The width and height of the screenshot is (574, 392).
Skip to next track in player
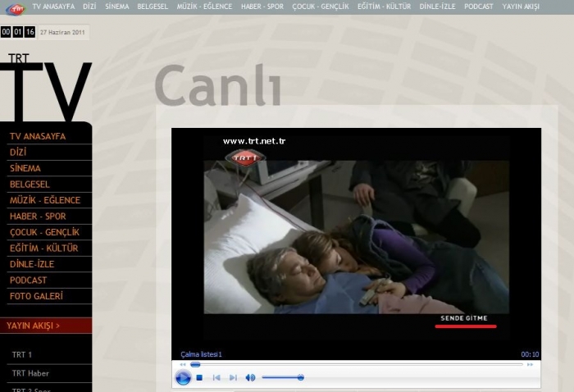tap(233, 377)
